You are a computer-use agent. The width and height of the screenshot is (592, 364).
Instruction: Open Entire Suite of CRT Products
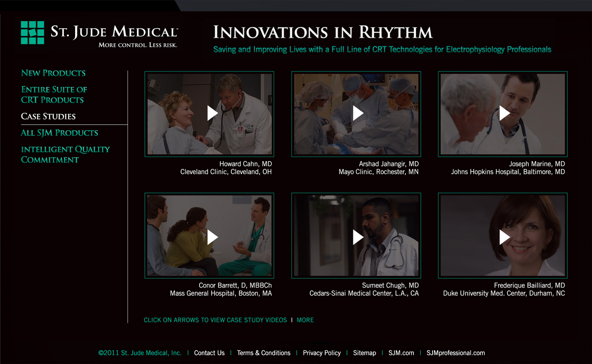(54, 95)
